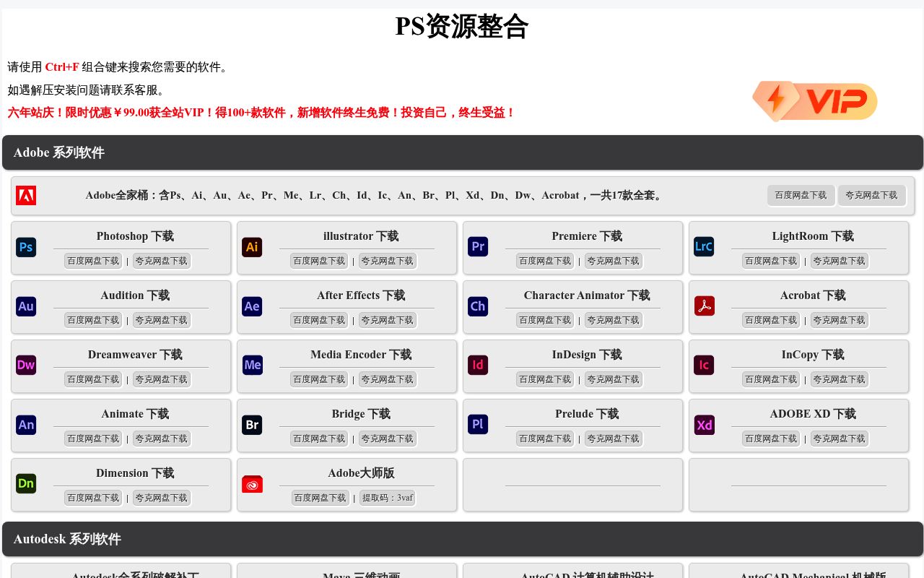Download Adobe full suite via 百度网盘

point(801,195)
